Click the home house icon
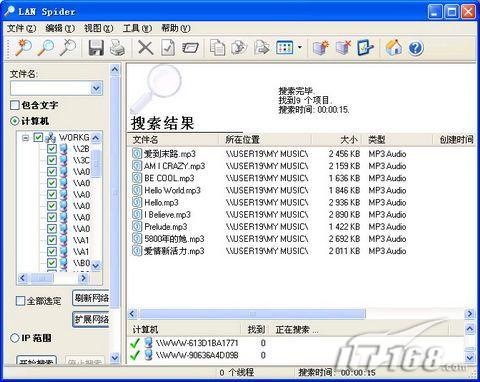The image size is (480, 382). (394, 48)
